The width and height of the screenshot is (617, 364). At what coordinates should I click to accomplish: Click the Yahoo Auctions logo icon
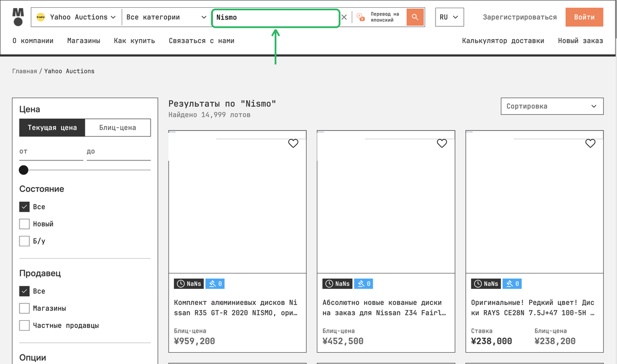tap(41, 17)
